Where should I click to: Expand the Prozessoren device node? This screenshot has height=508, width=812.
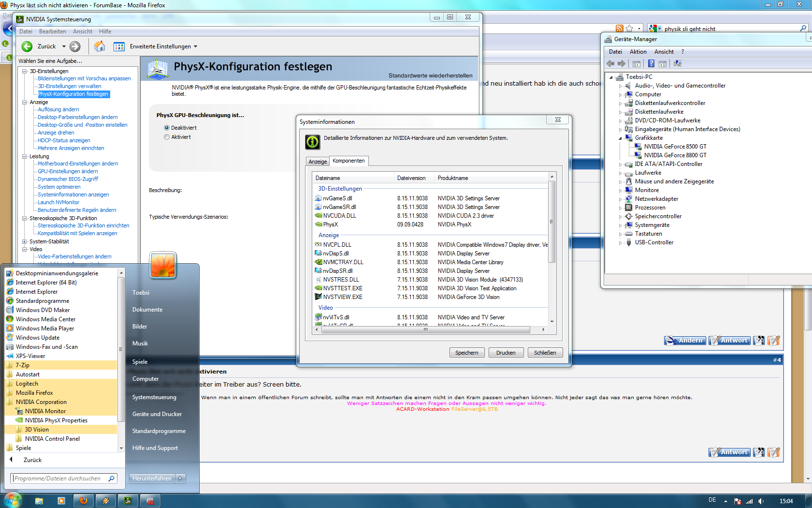click(x=621, y=208)
